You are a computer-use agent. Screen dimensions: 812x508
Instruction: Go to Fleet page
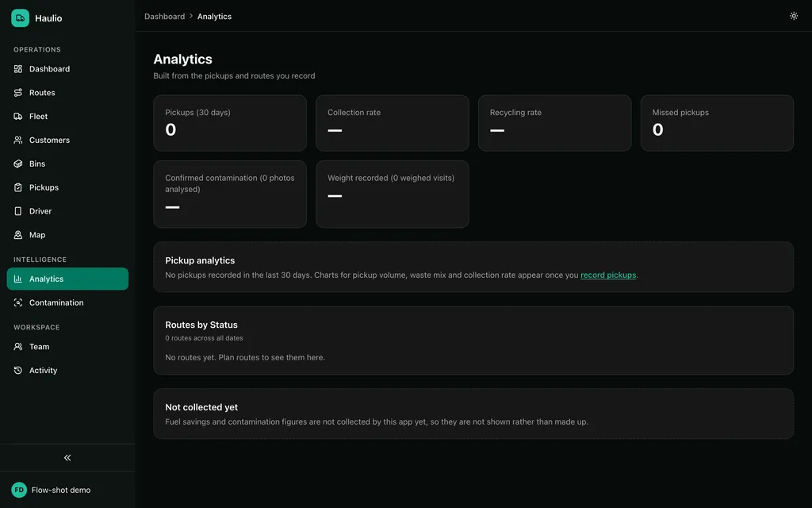click(x=67, y=116)
